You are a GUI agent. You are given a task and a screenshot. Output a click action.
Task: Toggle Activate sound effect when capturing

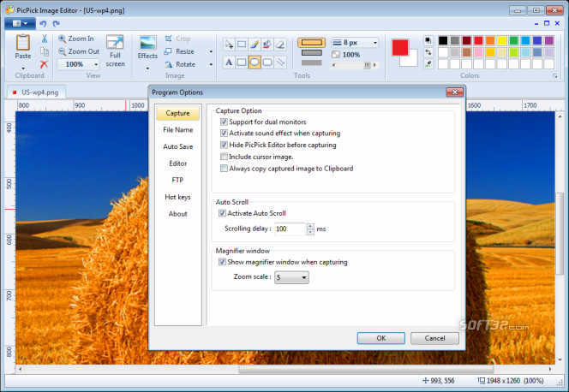[x=224, y=134]
